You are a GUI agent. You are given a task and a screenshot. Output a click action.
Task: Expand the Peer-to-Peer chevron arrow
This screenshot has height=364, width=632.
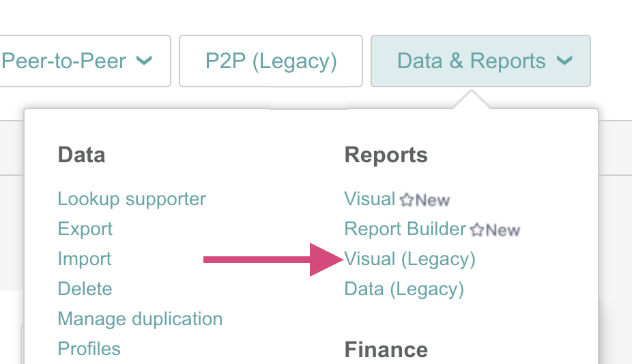pyautogui.click(x=145, y=61)
